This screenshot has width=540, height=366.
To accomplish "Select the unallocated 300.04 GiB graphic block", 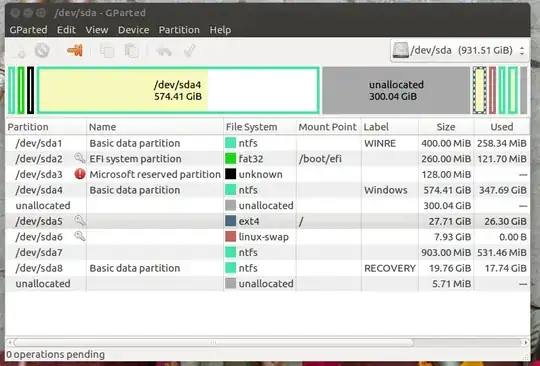I will coord(396,90).
